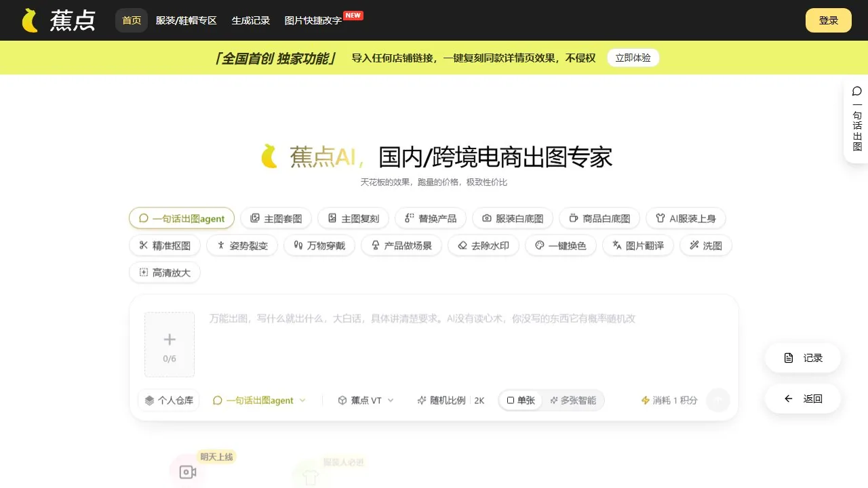Click the banner text 「全国首创 独家功能」
868x488 pixels.
coord(275,58)
